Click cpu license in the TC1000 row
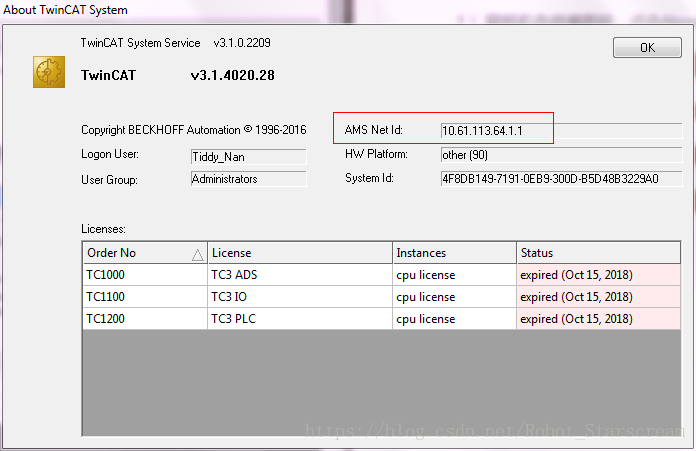 point(455,275)
